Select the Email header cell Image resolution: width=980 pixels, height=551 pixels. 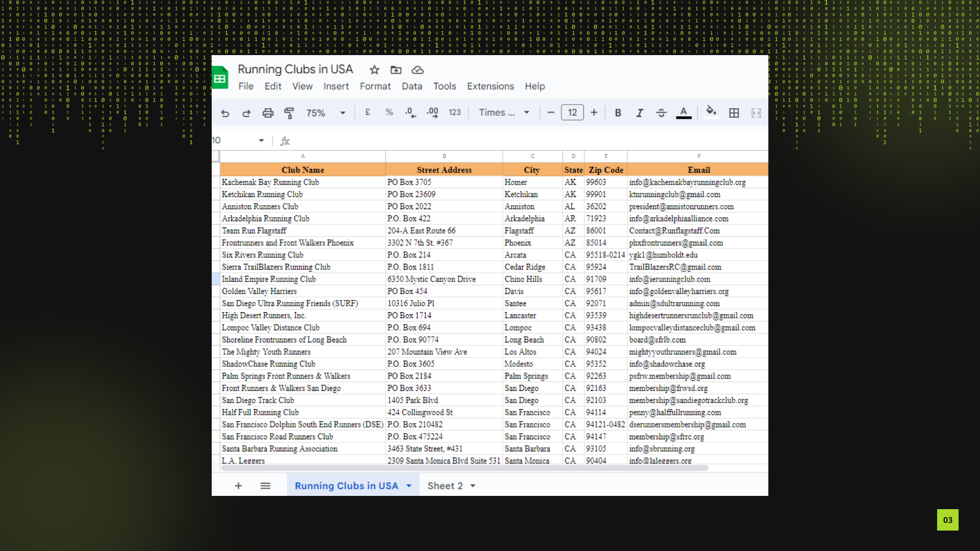[698, 170]
